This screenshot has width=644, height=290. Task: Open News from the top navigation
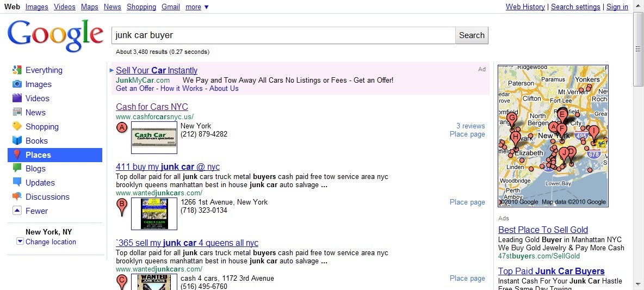pos(113,7)
